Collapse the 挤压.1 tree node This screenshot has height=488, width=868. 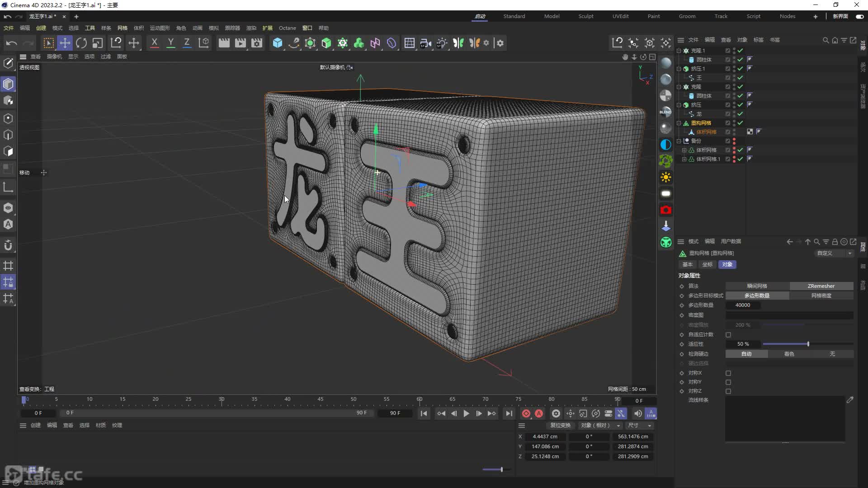coord(679,69)
